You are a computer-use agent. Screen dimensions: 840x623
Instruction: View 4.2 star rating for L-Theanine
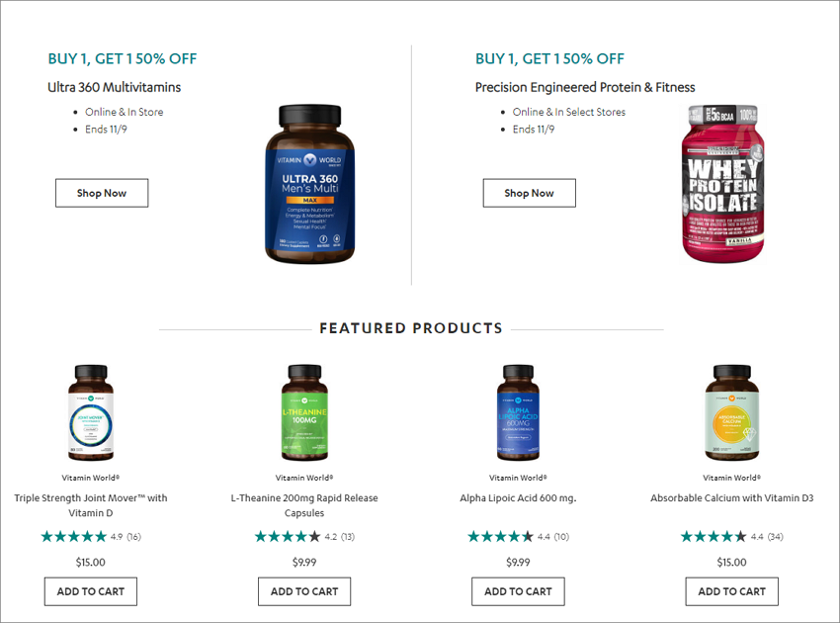304,537
